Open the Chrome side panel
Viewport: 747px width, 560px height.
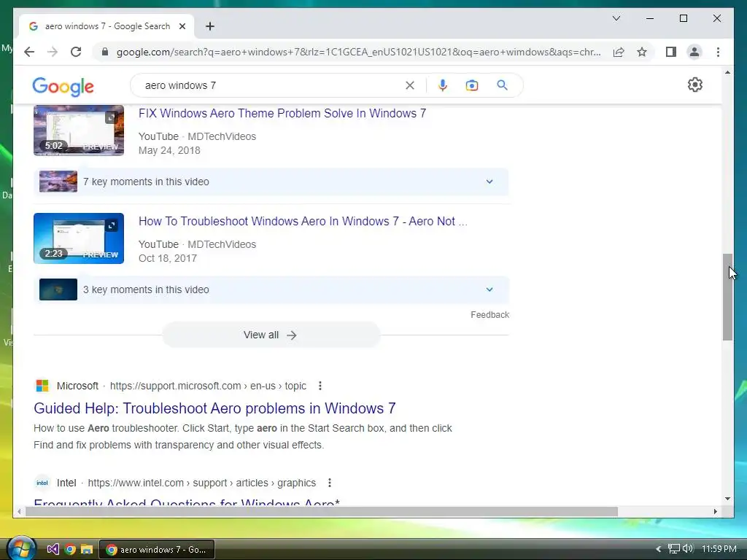click(x=671, y=52)
